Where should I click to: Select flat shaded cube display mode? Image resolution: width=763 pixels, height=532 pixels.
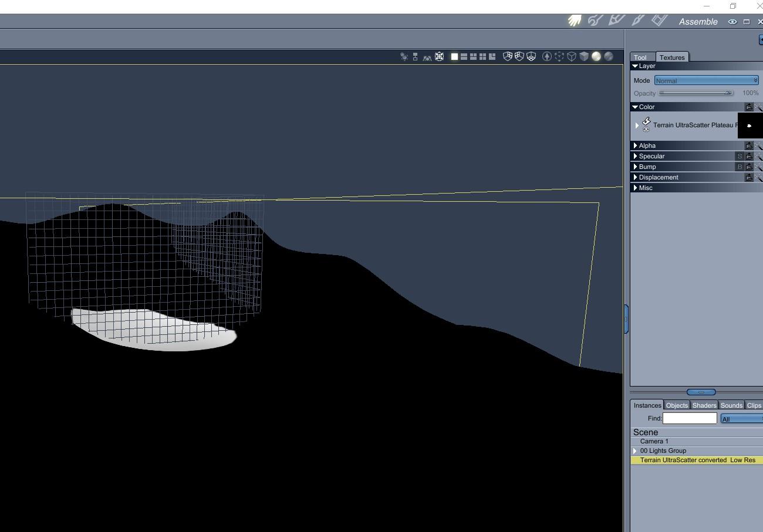584,57
